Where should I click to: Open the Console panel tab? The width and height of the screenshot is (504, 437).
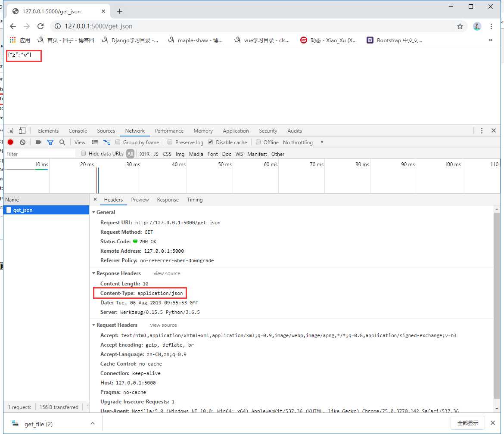point(78,131)
